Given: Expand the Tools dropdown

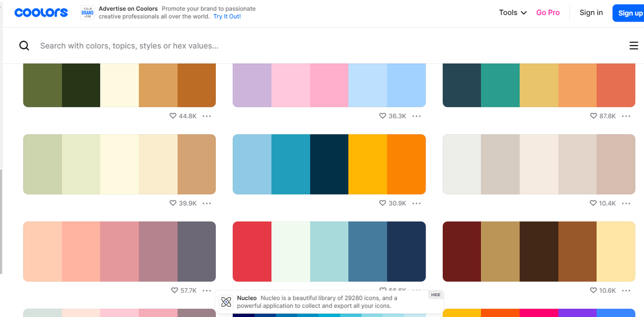Looking at the screenshot, I should tap(512, 12).
